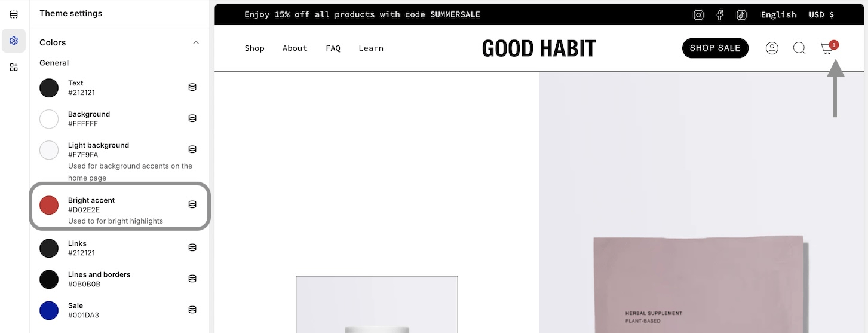Screen dimensions: 868x333
Task: Open the Sections icon in left sidebar
Action: [x=14, y=14]
